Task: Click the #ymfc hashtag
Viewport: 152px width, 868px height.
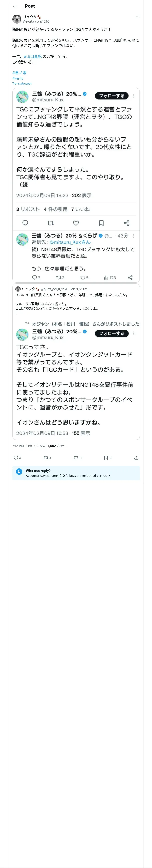Action: 18,78
